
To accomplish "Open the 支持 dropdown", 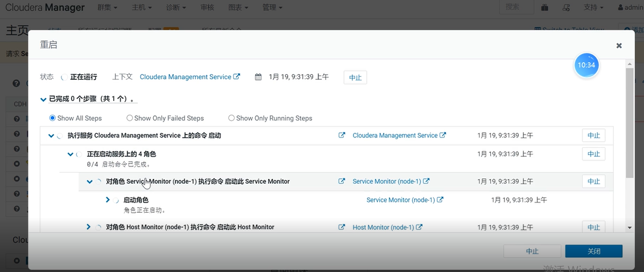I will [593, 7].
